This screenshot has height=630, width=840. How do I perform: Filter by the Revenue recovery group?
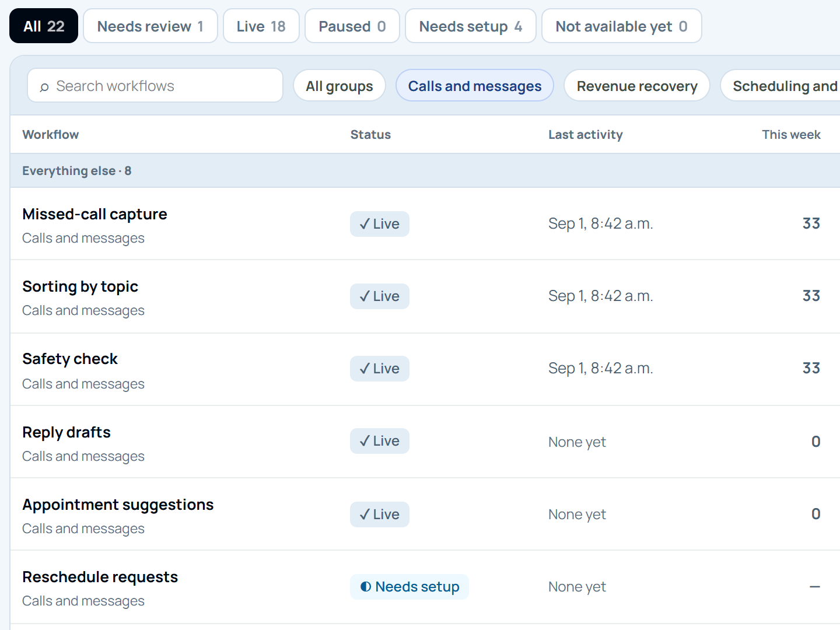pos(637,86)
